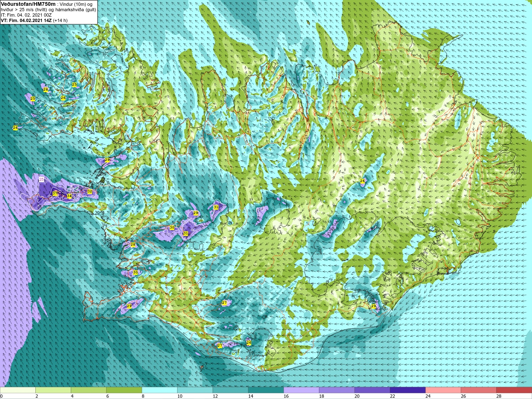This screenshot has width=532, height=399.
Task: Select the 26–28 m/s salmon red legend swatch
Action: click(478, 390)
